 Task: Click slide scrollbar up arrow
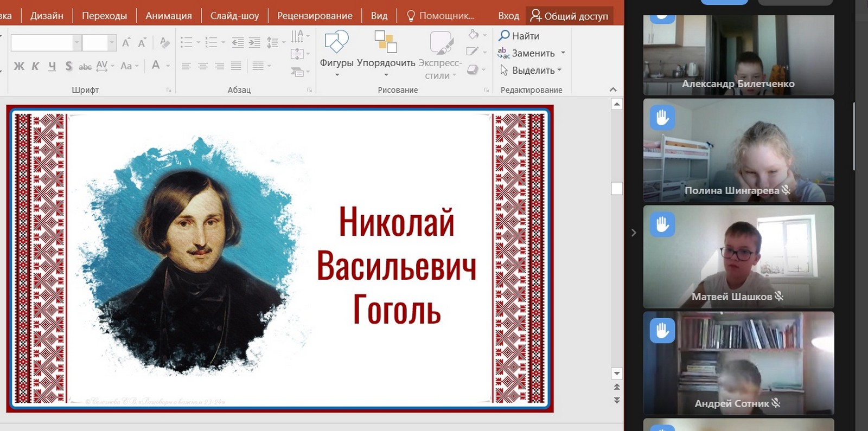pos(617,104)
